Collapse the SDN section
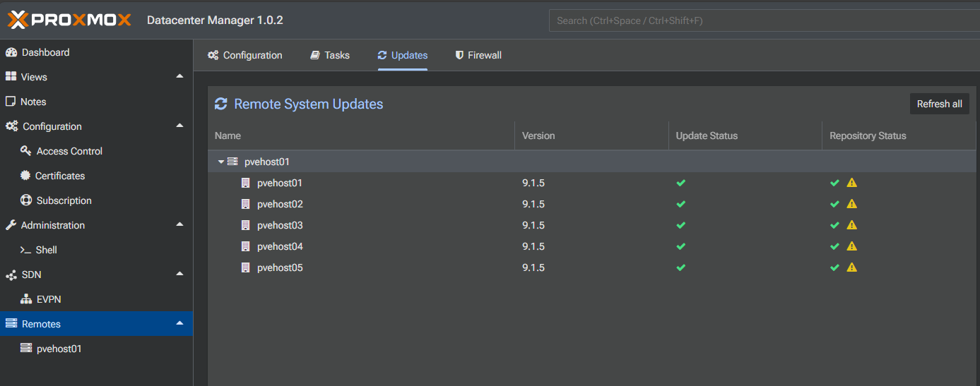Screen dimensions: 980x386 click(179, 274)
